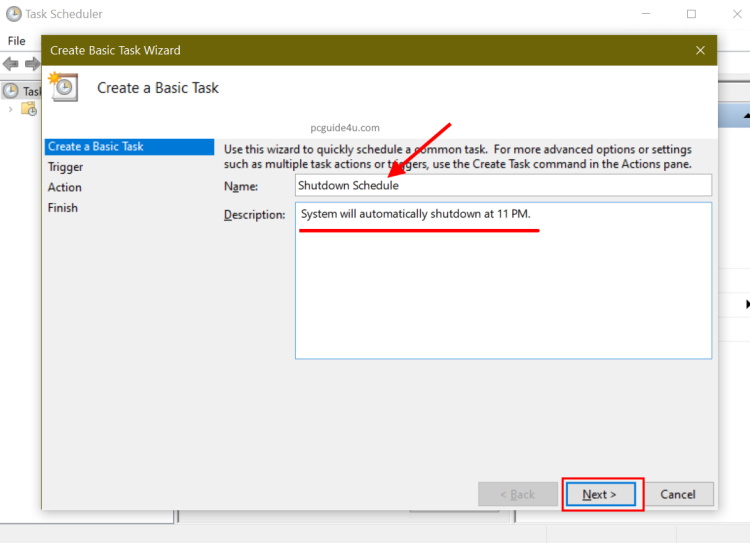Close the Create Basic Task Wizard dialog

pyautogui.click(x=700, y=50)
